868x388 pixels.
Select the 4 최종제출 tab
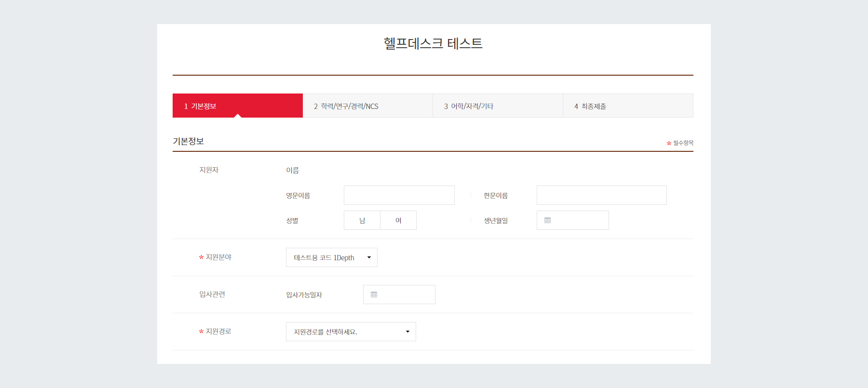coord(628,106)
